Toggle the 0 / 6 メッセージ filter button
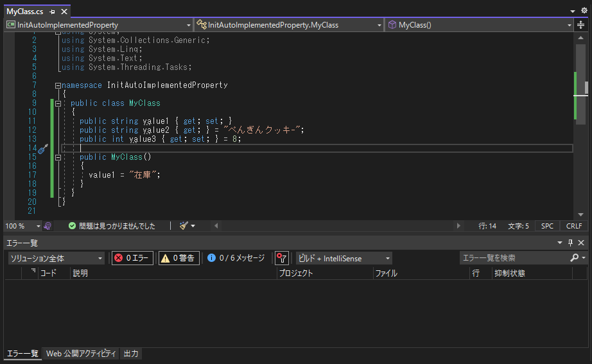This screenshot has width=592, height=364. 236,258
